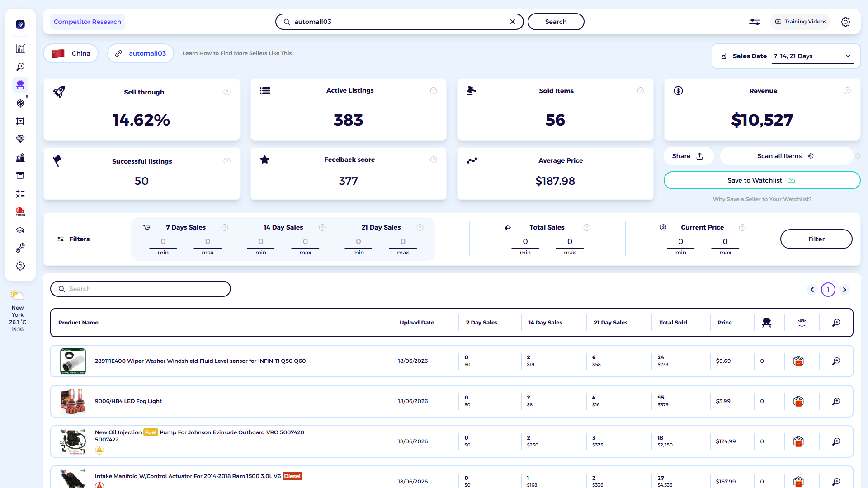Screen dimensions: 868x488
Task: Open the analytics chart sidebar icon
Action: coord(20,49)
